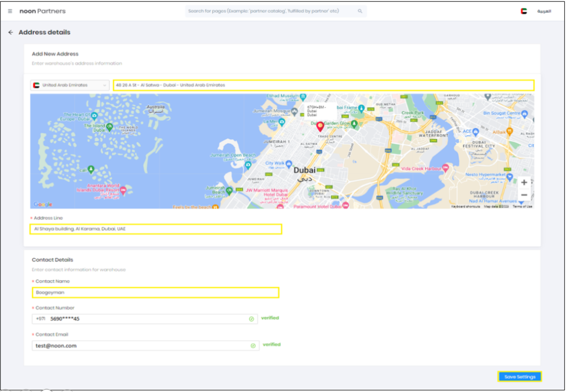Click the Google logo on the map
566x392 pixels.
pos(43,205)
